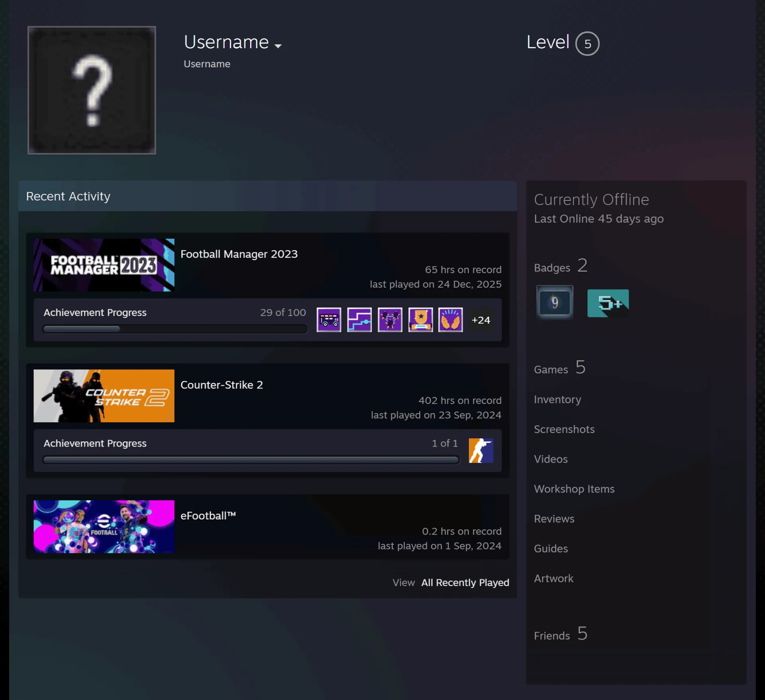Open the Workshop Items page
This screenshot has width=765, height=700.
(574, 489)
